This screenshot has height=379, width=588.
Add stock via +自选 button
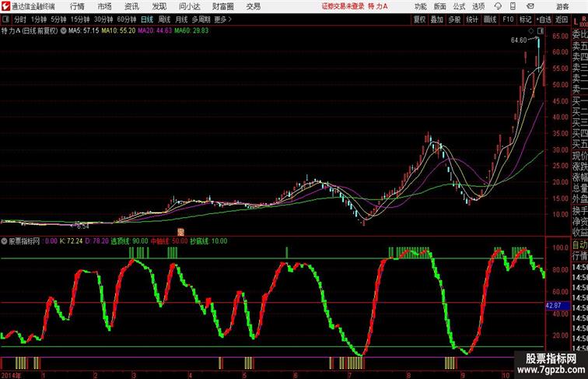544,19
